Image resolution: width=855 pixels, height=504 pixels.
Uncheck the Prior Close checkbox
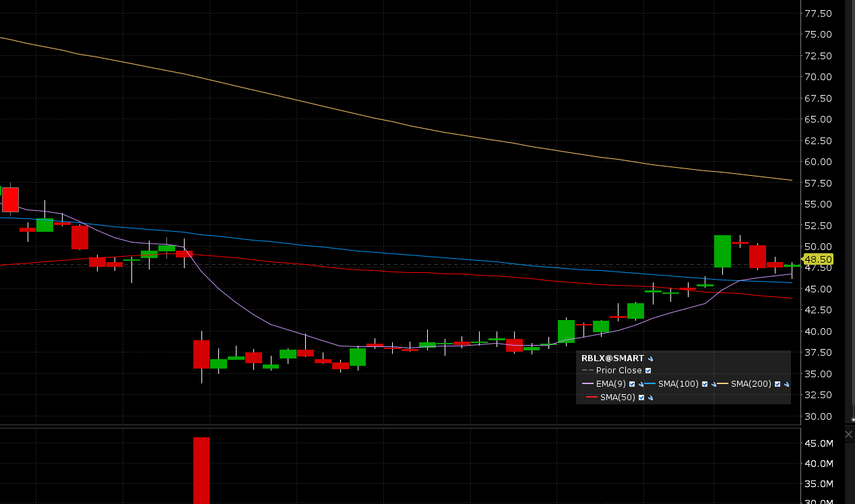click(x=648, y=371)
